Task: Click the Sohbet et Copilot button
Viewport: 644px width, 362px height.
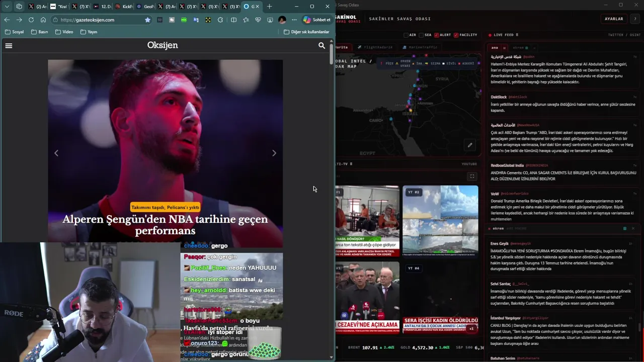Action: [x=316, y=20]
